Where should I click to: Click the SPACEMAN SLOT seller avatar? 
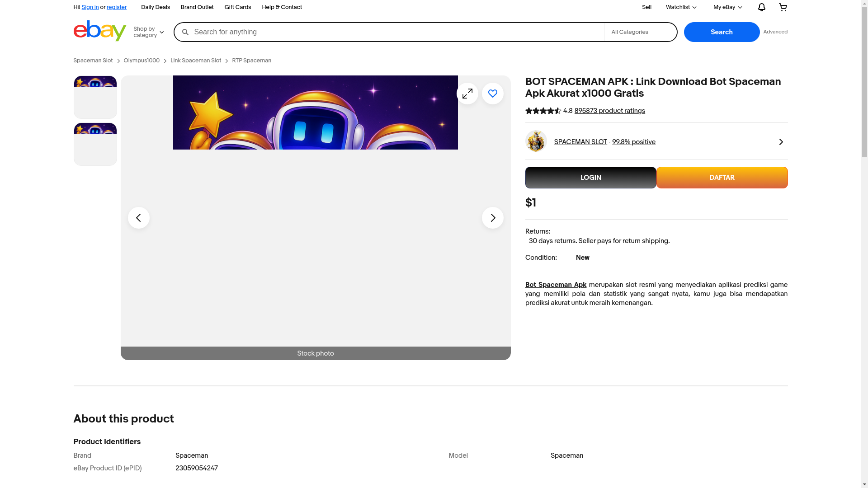[536, 141]
